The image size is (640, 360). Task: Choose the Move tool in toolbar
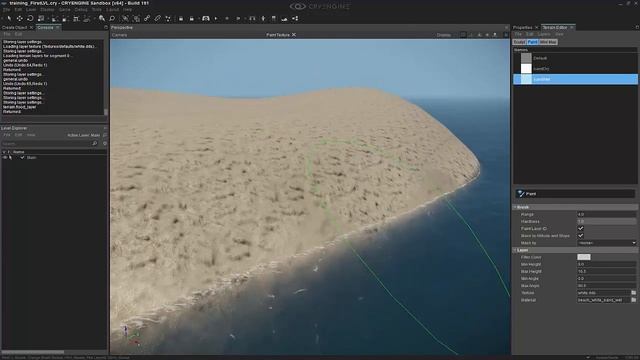pyautogui.click(x=20, y=18)
